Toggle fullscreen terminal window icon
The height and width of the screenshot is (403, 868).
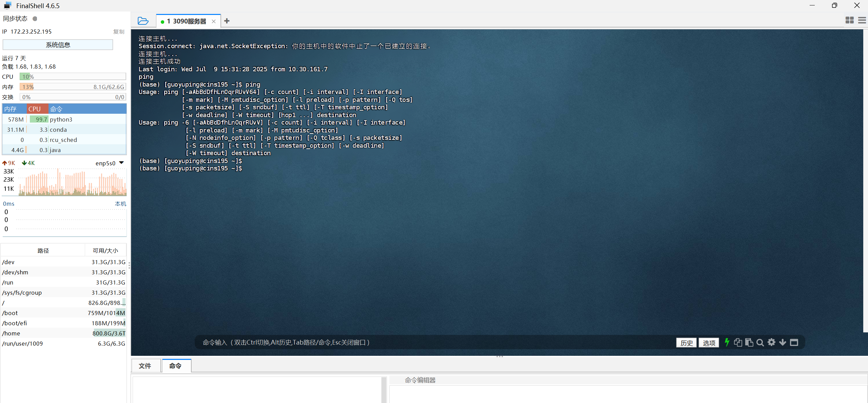(794, 342)
